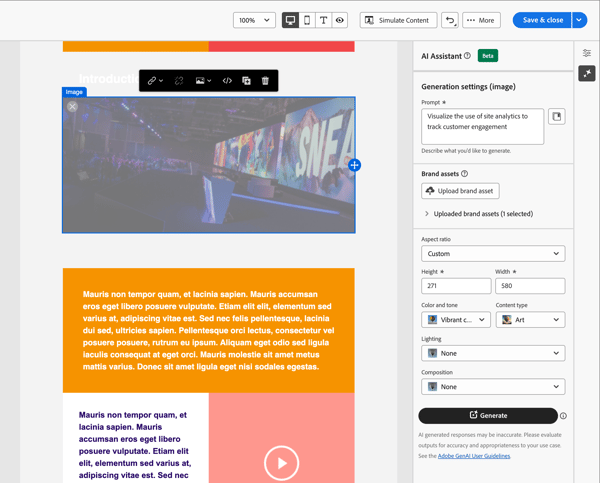The image size is (600, 483).
Task: Click the orange Lorem text block
Action: click(209, 330)
